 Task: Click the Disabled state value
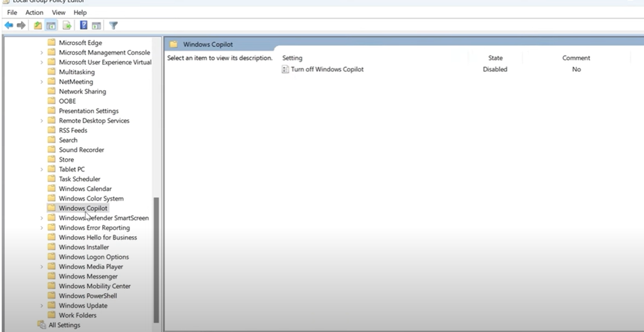click(495, 69)
